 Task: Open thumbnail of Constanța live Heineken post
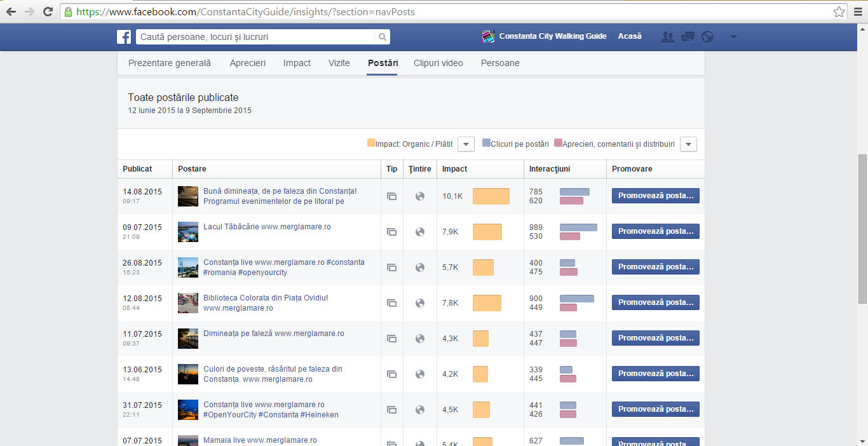click(188, 410)
